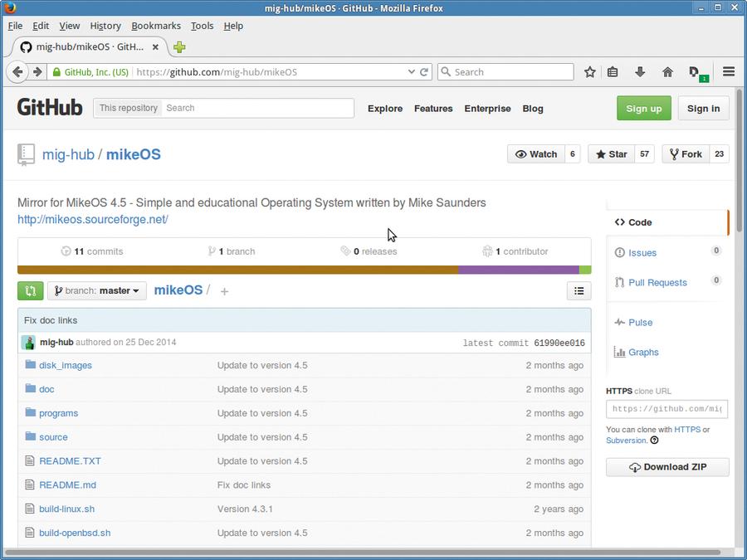This screenshot has width=747, height=560.
Task: Go to the Firefox home icon
Action: 667,72
